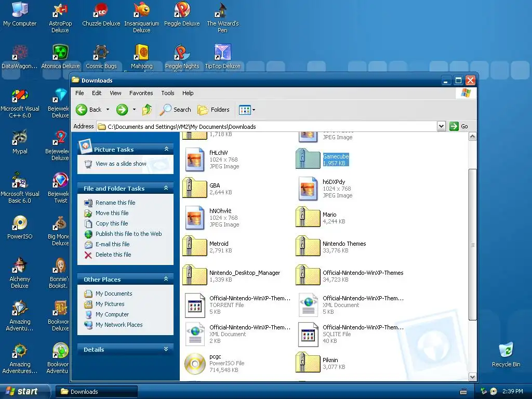Select DataWagon desktop shortcut
The image size is (532, 399).
click(x=19, y=57)
